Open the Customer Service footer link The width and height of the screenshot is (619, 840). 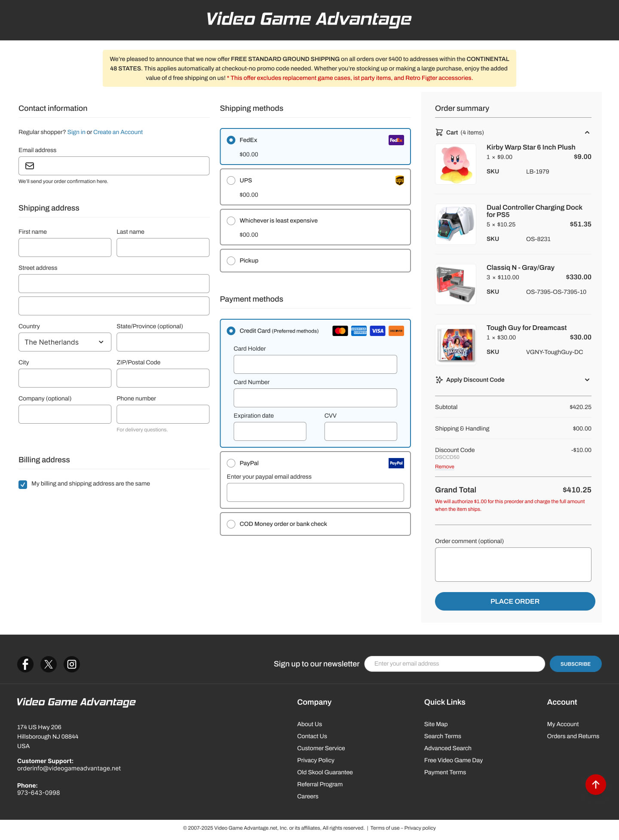[x=321, y=748]
